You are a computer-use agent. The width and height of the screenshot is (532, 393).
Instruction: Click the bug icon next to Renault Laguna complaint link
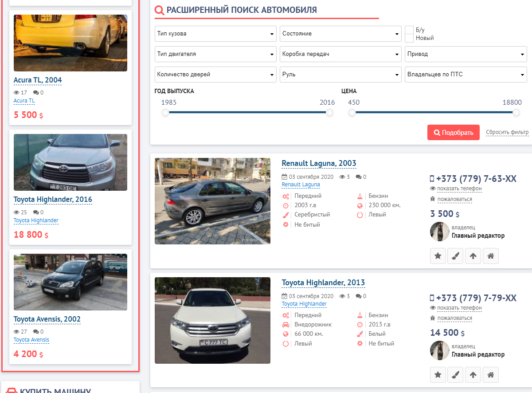[x=433, y=199]
